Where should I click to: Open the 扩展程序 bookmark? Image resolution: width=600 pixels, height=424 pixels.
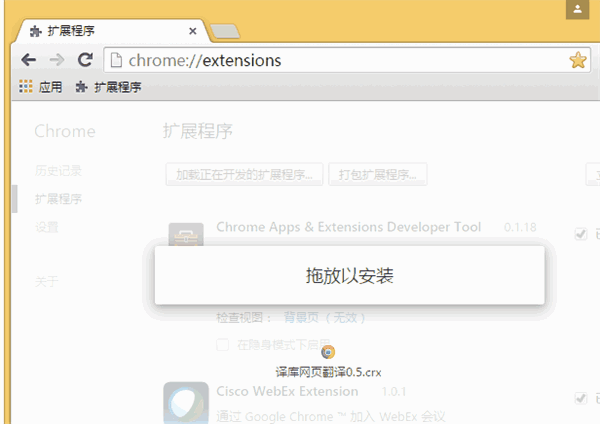[x=108, y=87]
